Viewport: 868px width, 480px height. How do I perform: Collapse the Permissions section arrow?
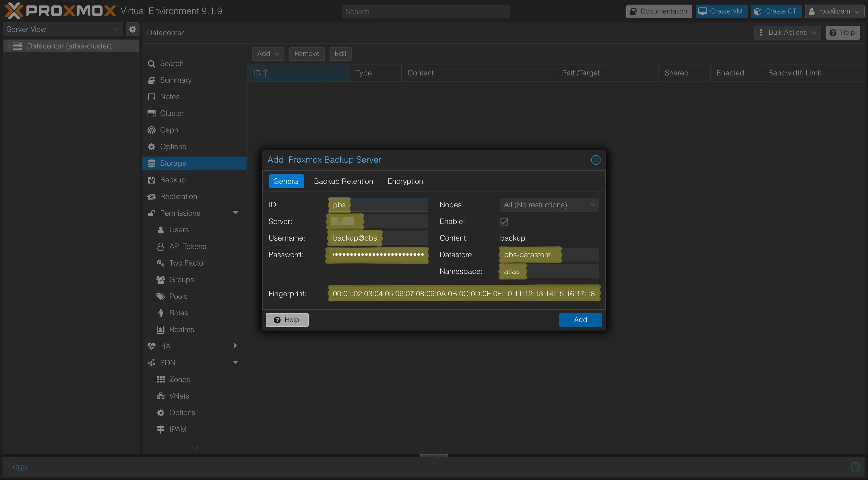pyautogui.click(x=236, y=213)
